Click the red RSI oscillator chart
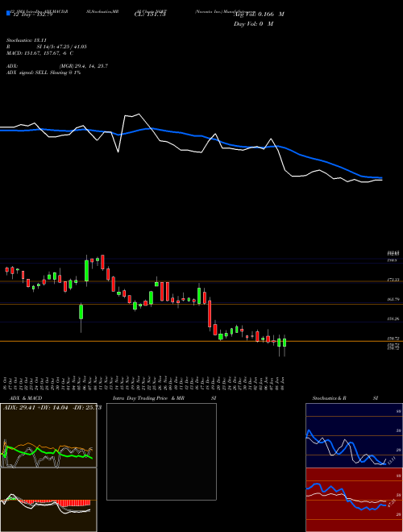 pyautogui.click(x=354, y=500)
